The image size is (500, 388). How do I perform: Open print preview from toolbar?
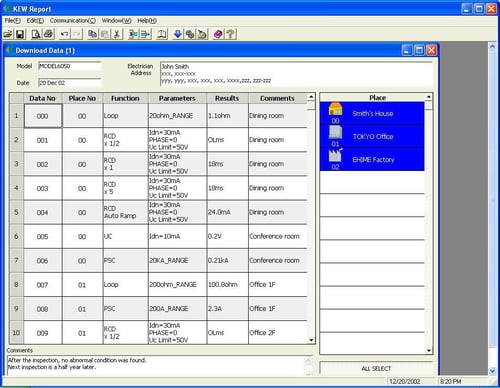pyautogui.click(x=36, y=34)
